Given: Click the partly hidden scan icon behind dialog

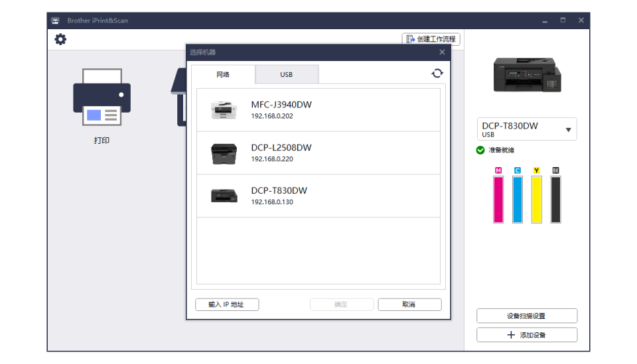Looking at the screenshot, I should click(x=178, y=97).
